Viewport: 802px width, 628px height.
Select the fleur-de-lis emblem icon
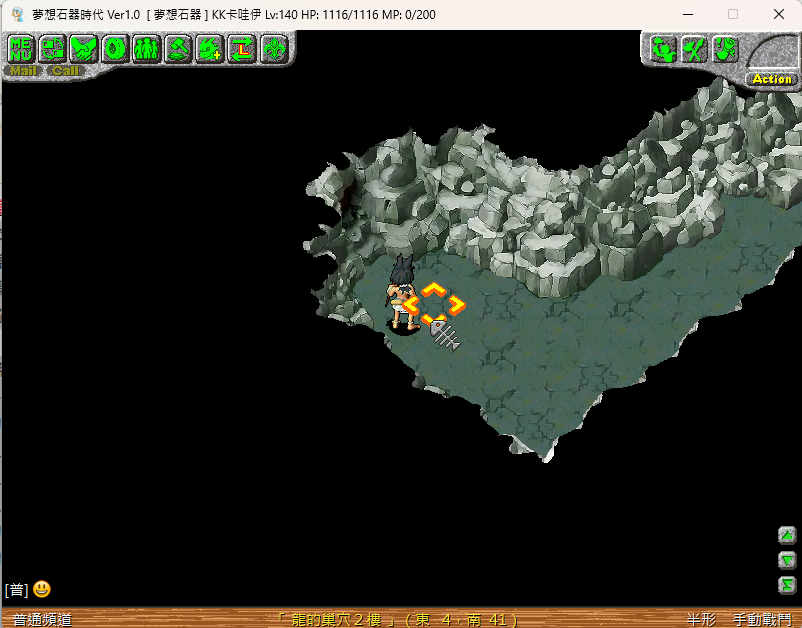[273, 48]
